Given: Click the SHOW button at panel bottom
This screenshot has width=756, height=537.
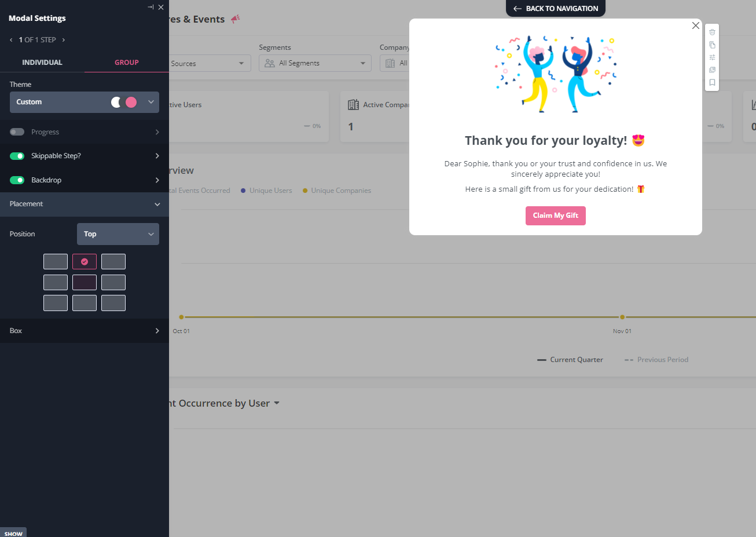Looking at the screenshot, I should tap(13, 533).
